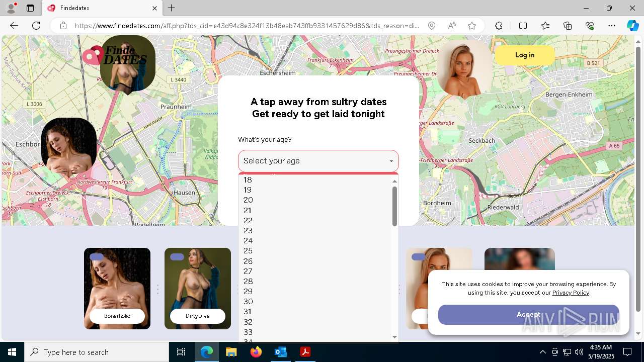Go back to the previous page
Screen dimensions: 644x362
[x=14, y=26]
